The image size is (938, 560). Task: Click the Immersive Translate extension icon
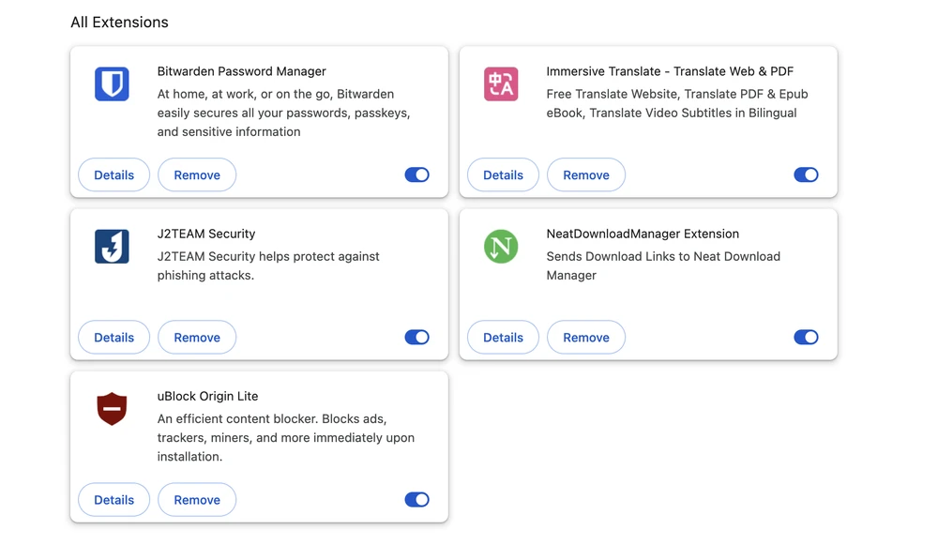tap(501, 83)
